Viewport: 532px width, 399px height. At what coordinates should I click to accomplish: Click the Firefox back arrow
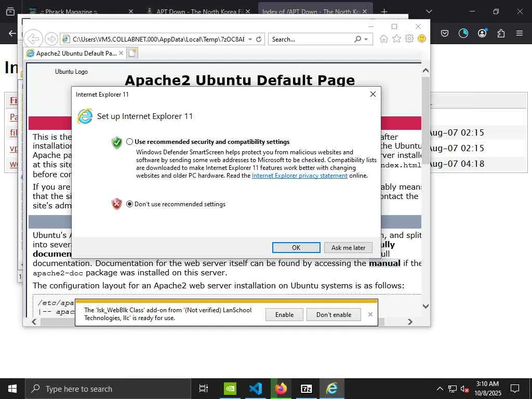pos(12,33)
